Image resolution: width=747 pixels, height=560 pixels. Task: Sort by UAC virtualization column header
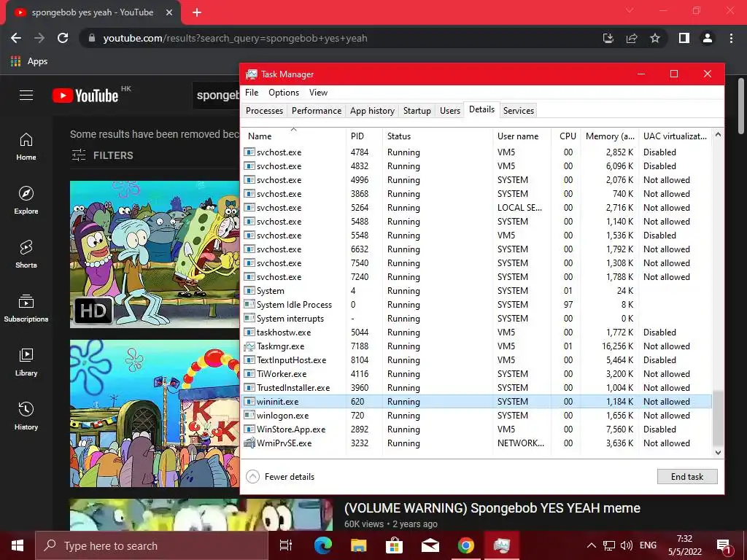676,136
